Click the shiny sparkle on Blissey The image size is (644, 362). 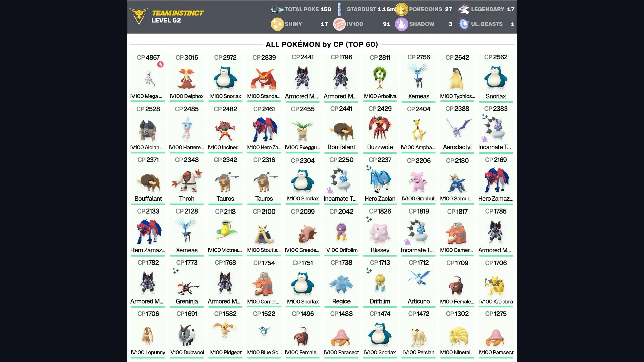(369, 219)
